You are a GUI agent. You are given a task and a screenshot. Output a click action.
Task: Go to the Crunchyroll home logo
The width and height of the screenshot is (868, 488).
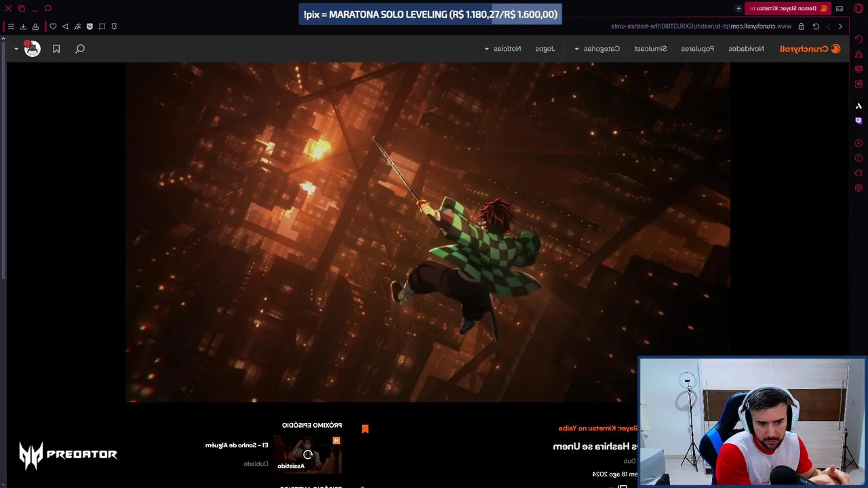pyautogui.click(x=810, y=49)
